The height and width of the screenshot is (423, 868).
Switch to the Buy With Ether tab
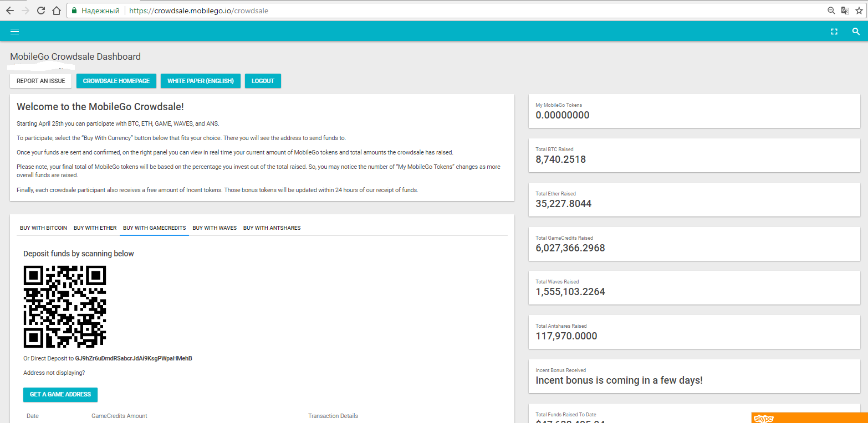pos(95,228)
